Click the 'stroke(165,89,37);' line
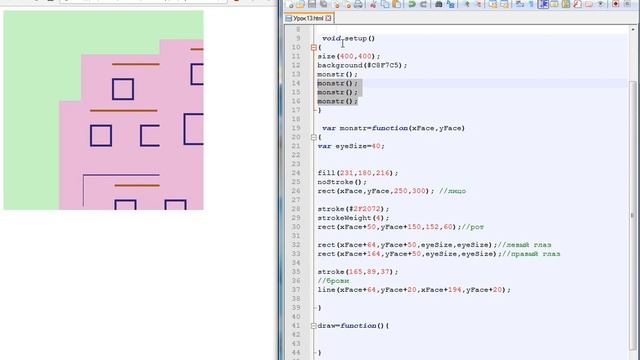Image resolution: width=640 pixels, height=360 pixels. 358,272
